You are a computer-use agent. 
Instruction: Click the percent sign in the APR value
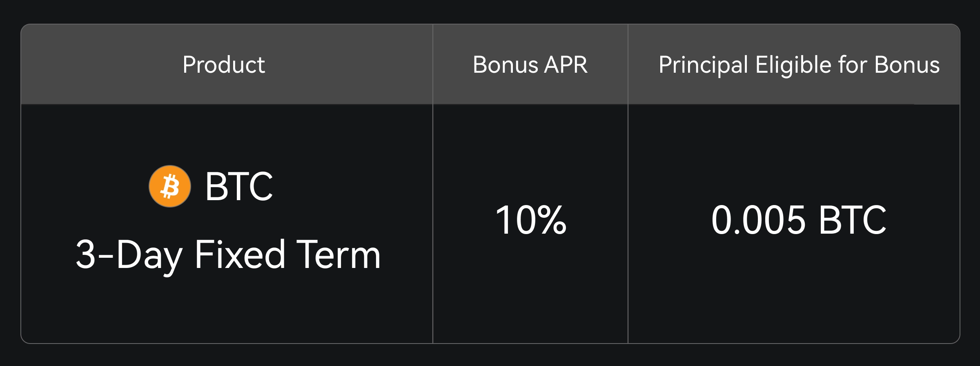(x=551, y=221)
